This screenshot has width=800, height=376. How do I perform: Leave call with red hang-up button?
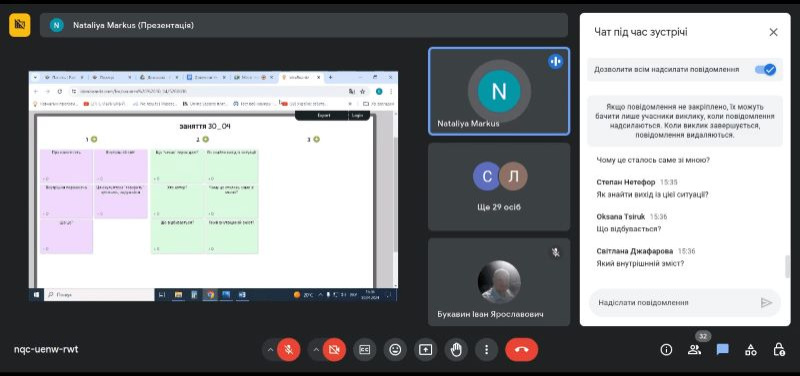coord(521,349)
